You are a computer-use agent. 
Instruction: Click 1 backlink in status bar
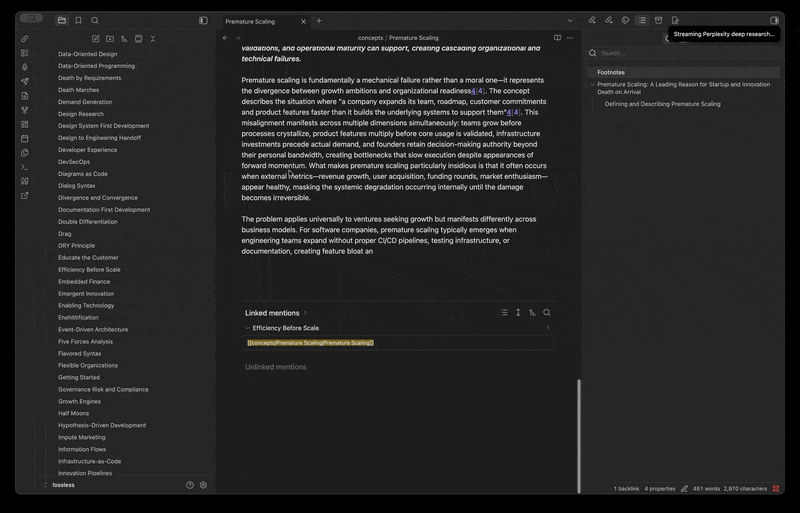(626, 488)
